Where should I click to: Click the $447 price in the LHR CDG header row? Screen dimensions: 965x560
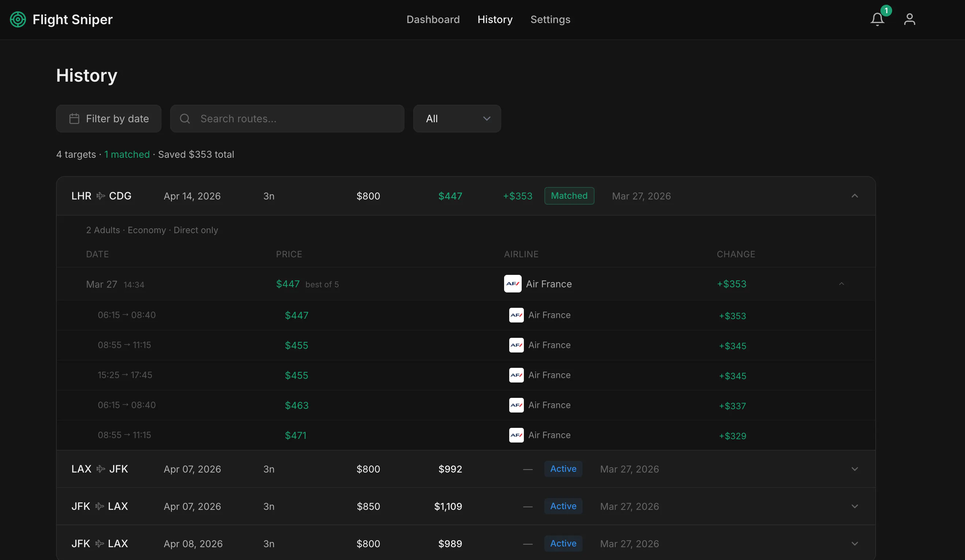(450, 196)
